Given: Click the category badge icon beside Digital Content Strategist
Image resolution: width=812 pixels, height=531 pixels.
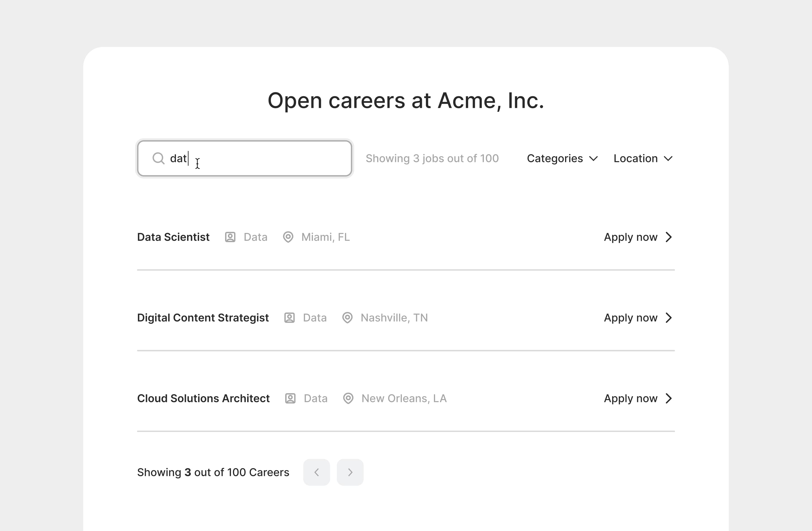Looking at the screenshot, I should (x=289, y=318).
